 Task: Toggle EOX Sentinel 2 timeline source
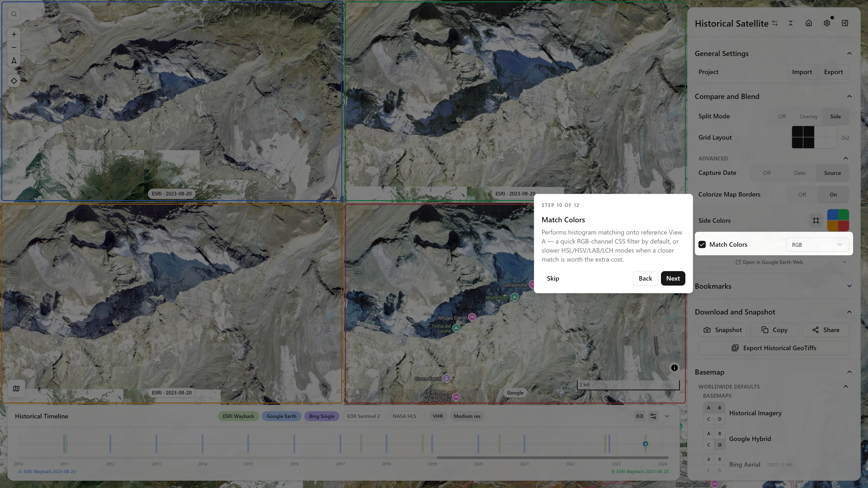click(363, 416)
